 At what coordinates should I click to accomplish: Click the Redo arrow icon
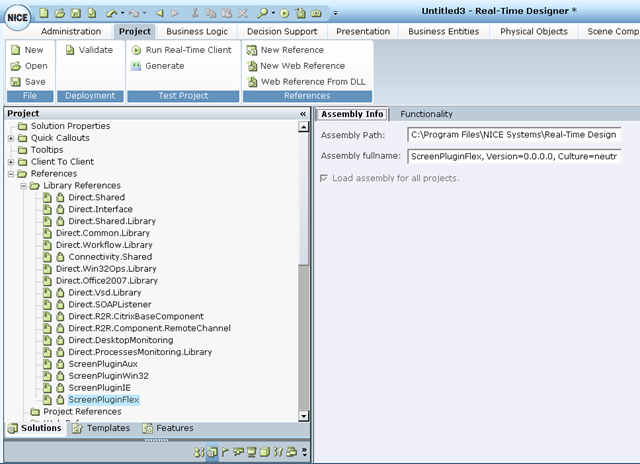133,13
